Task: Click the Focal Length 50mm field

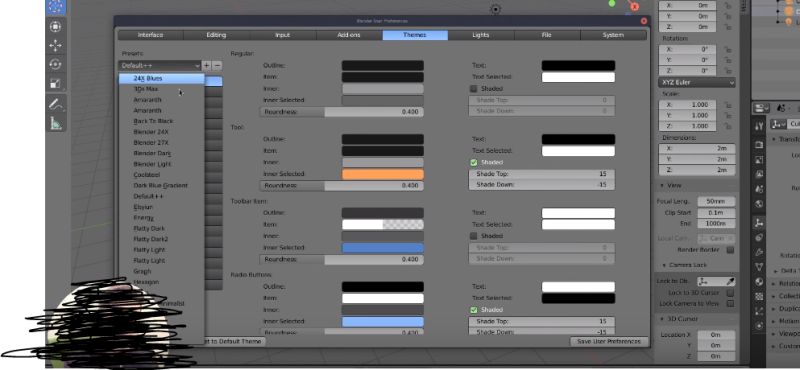Action: tap(716, 202)
